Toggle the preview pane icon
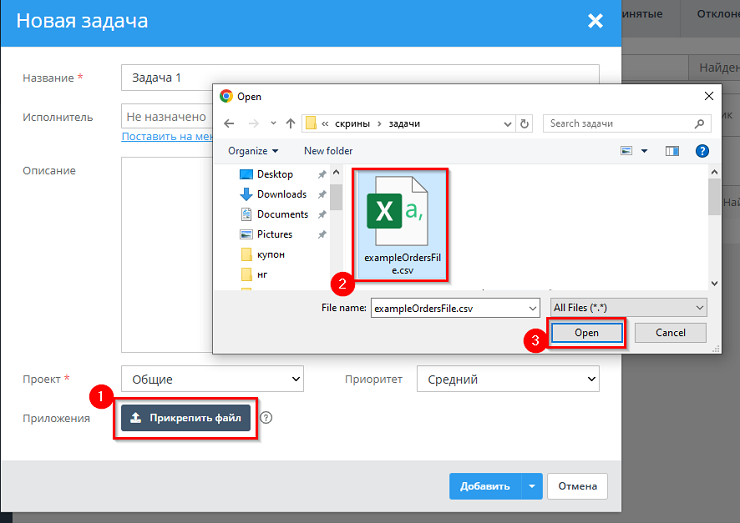 672,151
